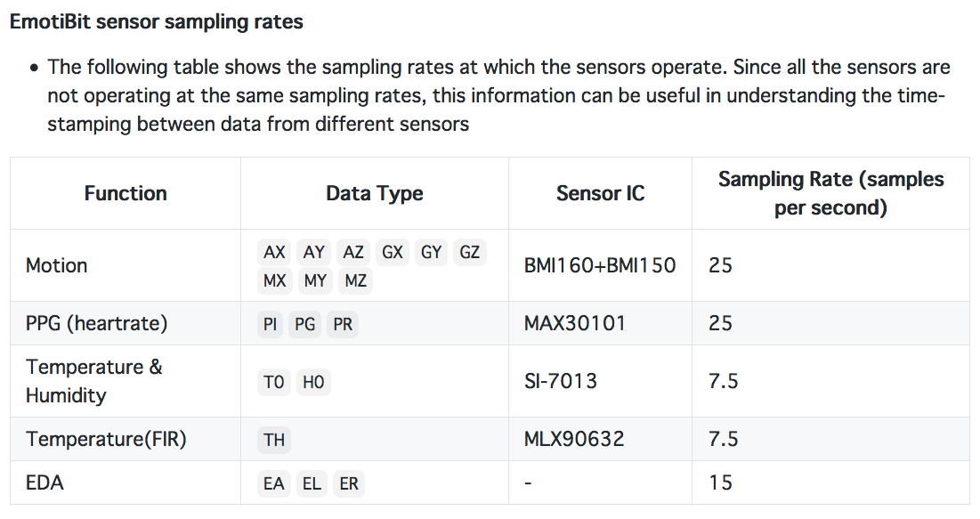Select the Data Type column header
The height and width of the screenshot is (519, 980).
click(375, 193)
